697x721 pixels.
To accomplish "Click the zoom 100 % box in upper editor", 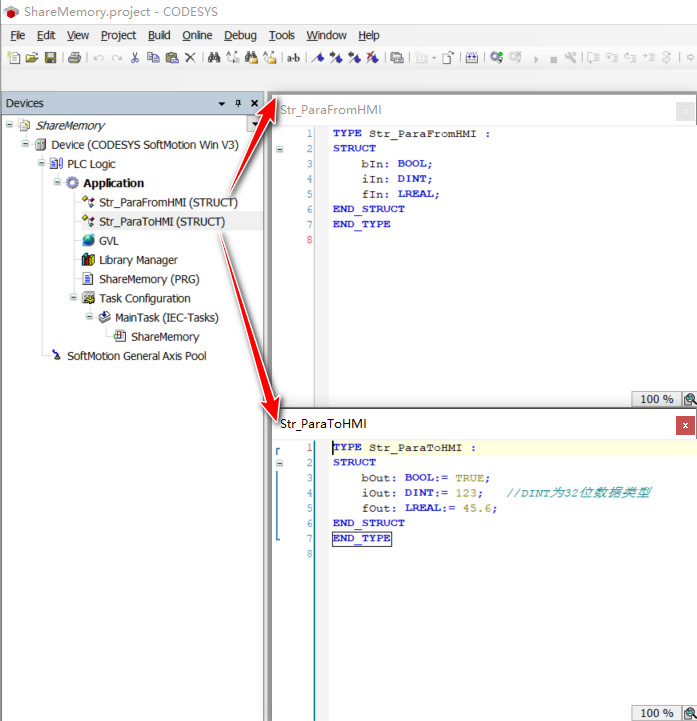I will coord(657,399).
